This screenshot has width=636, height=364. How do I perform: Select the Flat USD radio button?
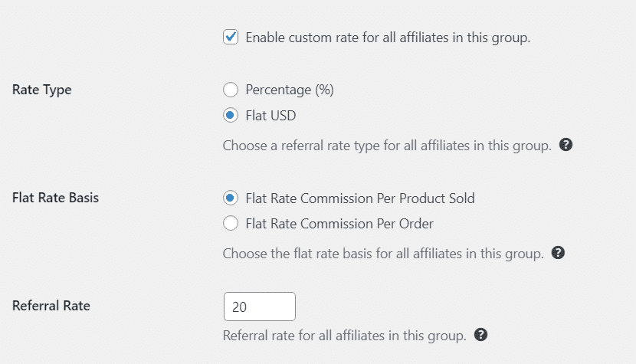[231, 115]
